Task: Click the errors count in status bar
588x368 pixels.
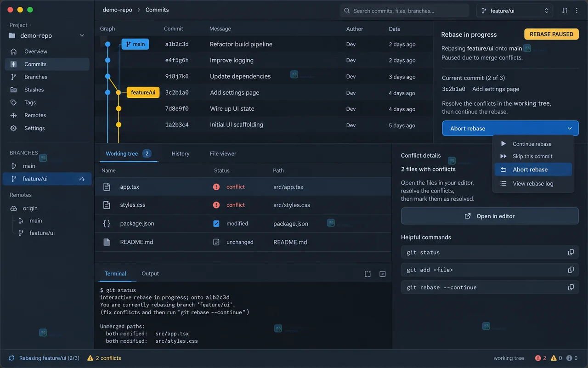Action: click(541, 358)
